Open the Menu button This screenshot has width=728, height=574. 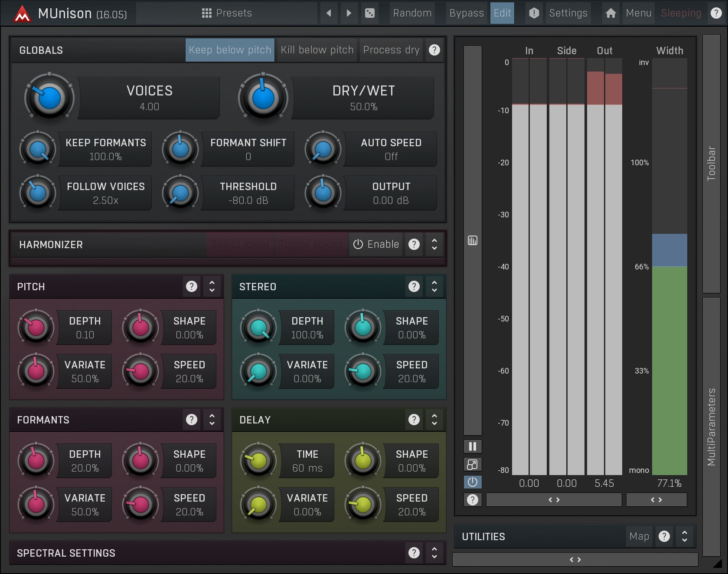point(639,13)
